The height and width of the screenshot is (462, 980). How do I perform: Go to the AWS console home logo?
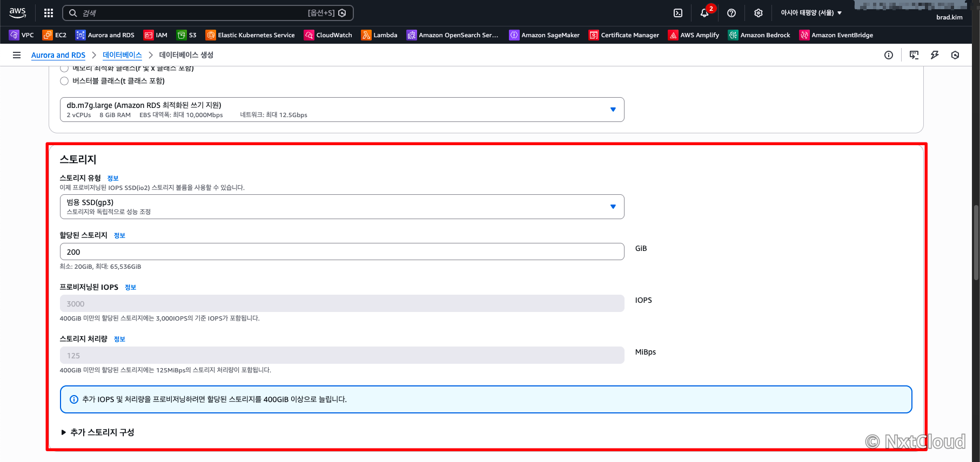[17, 13]
